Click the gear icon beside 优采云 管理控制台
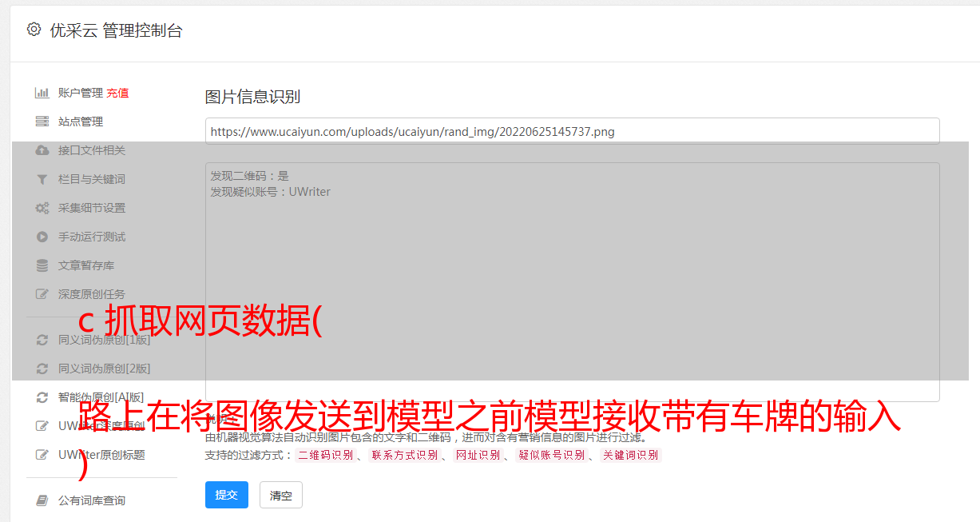Screen dimensions: 980x522 [34, 30]
